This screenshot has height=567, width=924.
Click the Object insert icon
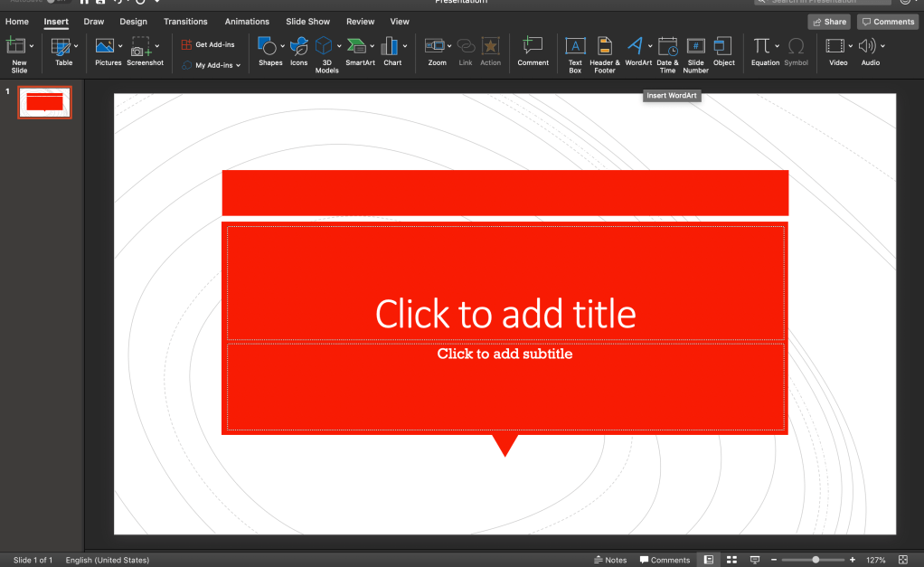click(723, 51)
